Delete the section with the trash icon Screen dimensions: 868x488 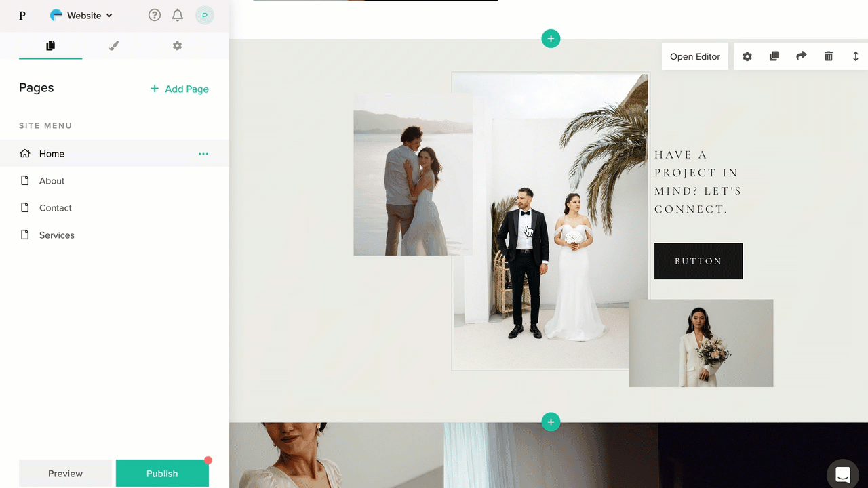(x=828, y=56)
